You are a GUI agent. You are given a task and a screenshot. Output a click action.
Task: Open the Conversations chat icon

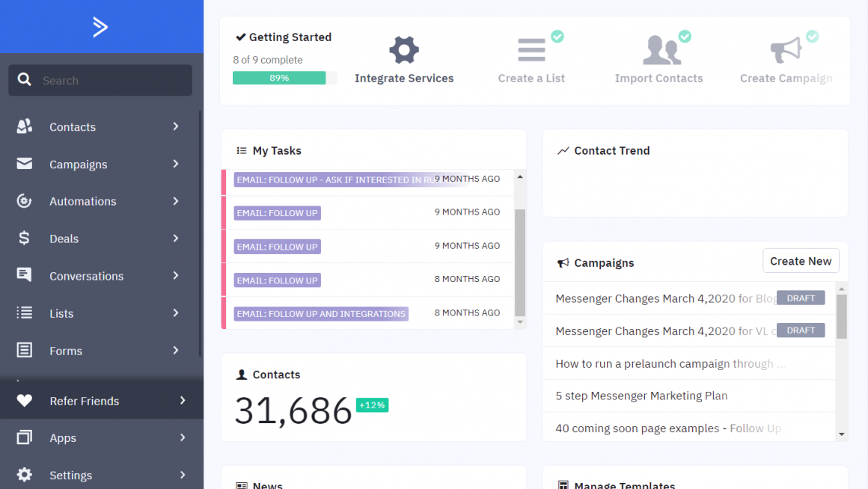coord(24,276)
